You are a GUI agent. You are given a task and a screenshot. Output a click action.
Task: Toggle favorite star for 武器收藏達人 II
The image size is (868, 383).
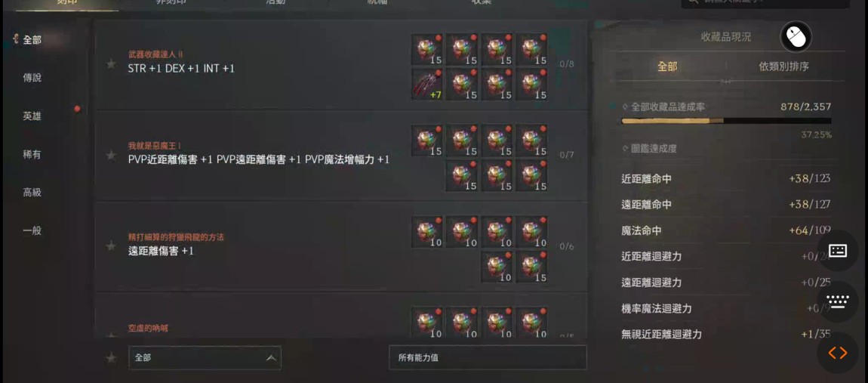click(x=111, y=63)
